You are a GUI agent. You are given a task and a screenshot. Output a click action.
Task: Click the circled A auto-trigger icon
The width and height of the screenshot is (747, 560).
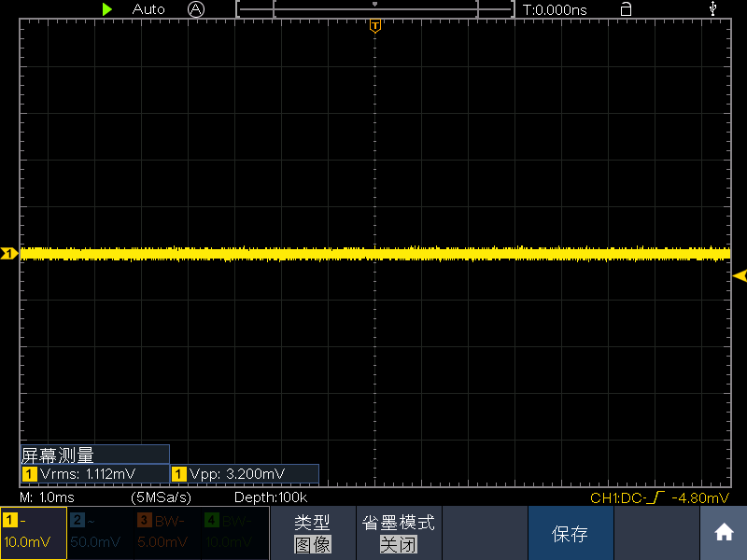pyautogui.click(x=196, y=9)
